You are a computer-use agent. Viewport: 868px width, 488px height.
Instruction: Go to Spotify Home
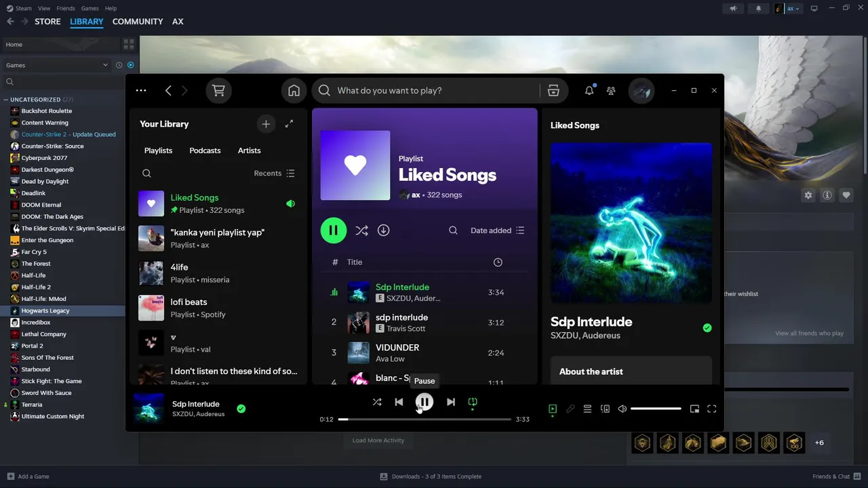click(x=294, y=90)
